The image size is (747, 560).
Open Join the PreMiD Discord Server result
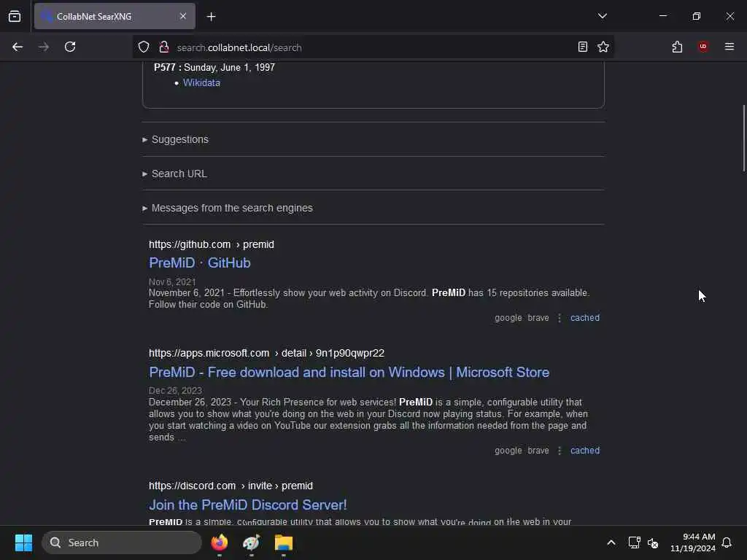click(248, 505)
